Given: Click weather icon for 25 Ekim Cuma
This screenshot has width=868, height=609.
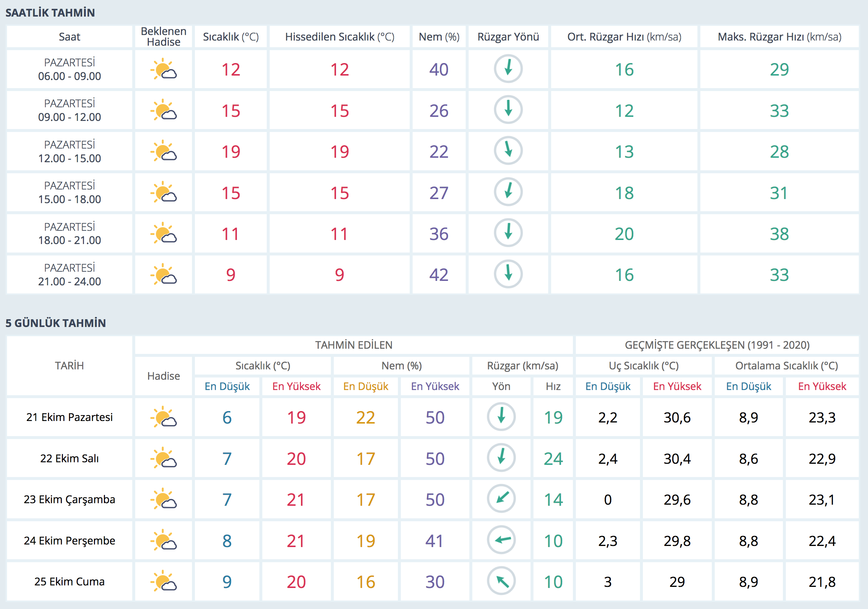Looking at the screenshot, I should (x=163, y=581).
